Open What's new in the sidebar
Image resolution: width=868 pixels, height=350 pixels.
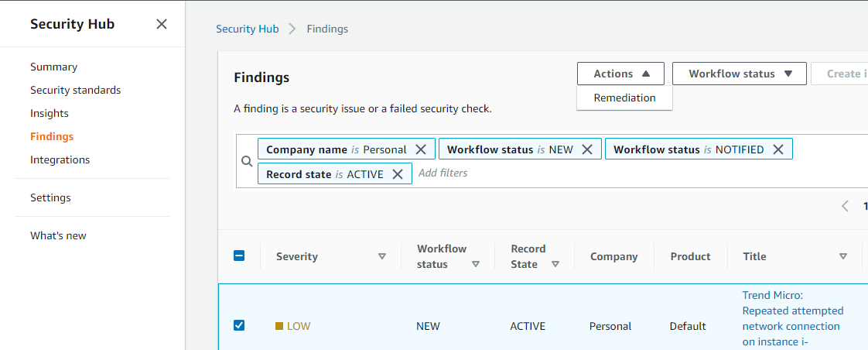(x=58, y=236)
